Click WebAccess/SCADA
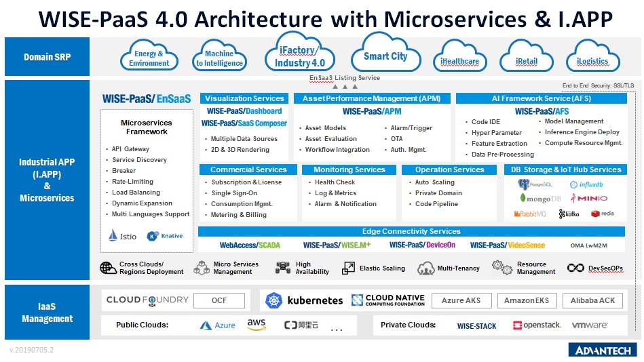 [250, 245]
